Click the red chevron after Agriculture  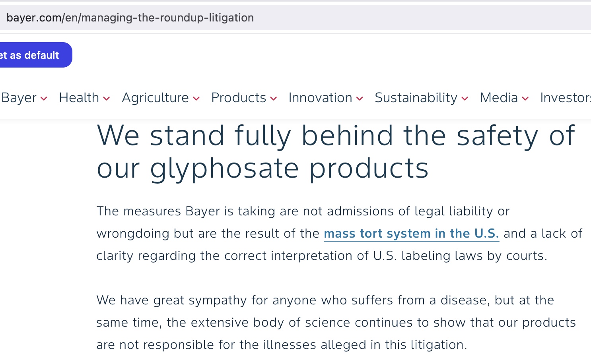196,99
